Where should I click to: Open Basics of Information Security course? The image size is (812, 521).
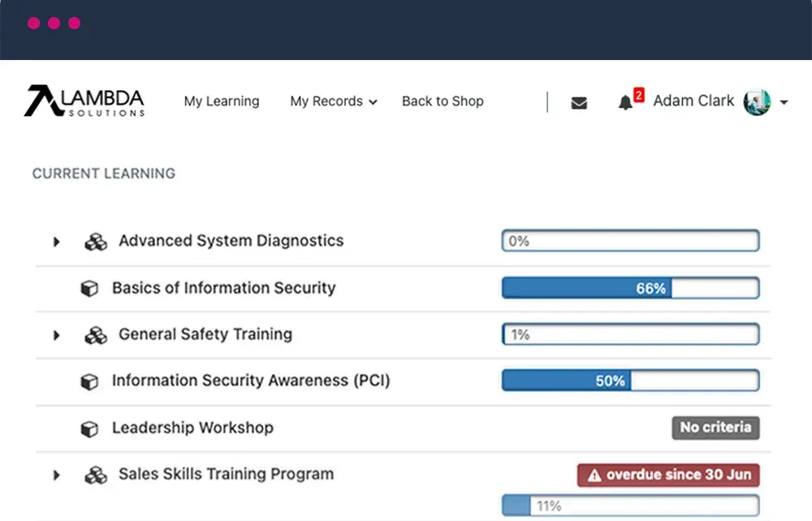coord(224,287)
